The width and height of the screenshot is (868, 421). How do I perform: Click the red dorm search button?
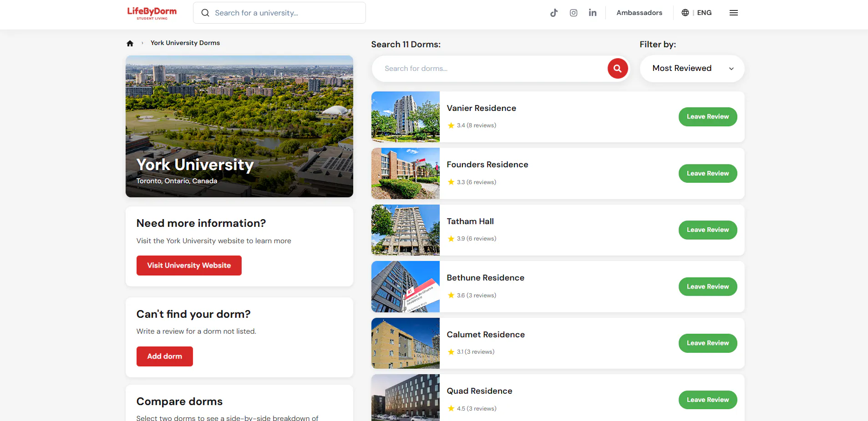coord(618,69)
